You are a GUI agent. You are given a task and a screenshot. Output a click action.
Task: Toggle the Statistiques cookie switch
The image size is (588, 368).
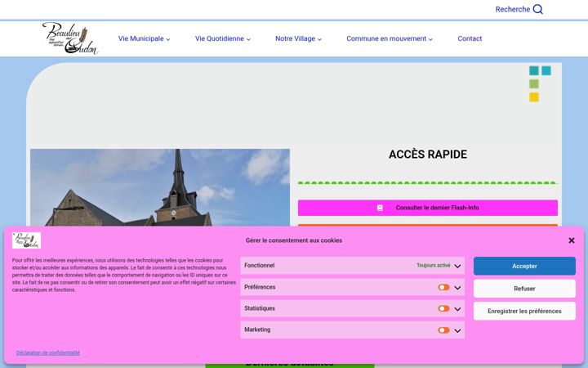[443, 308]
